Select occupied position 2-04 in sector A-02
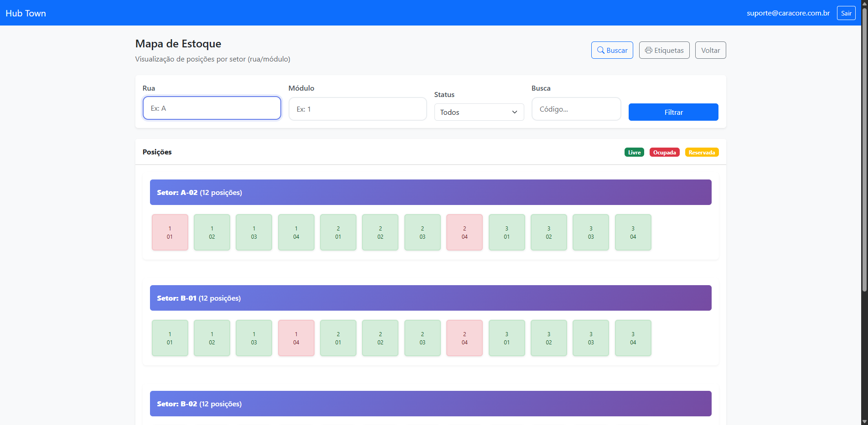Image resolution: width=868 pixels, height=425 pixels. point(465,232)
